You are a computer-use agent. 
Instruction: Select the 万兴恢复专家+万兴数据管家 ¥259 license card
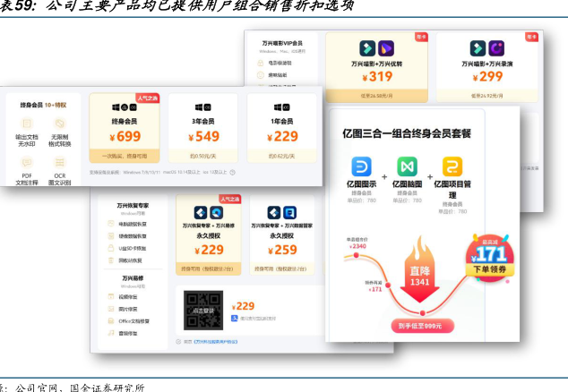pos(282,234)
